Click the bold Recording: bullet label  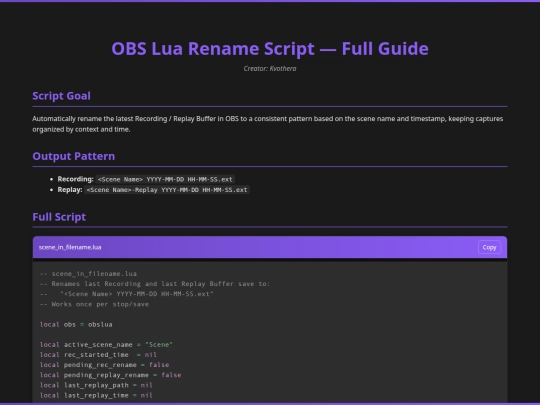75,179
